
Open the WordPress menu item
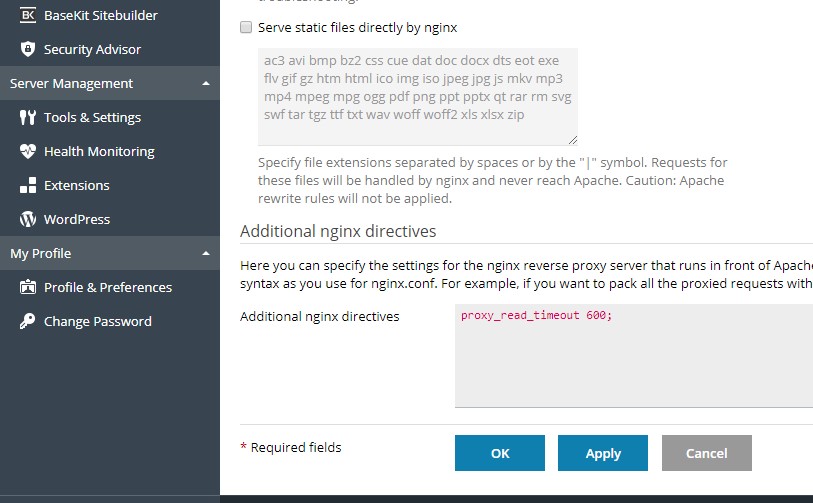pos(77,219)
